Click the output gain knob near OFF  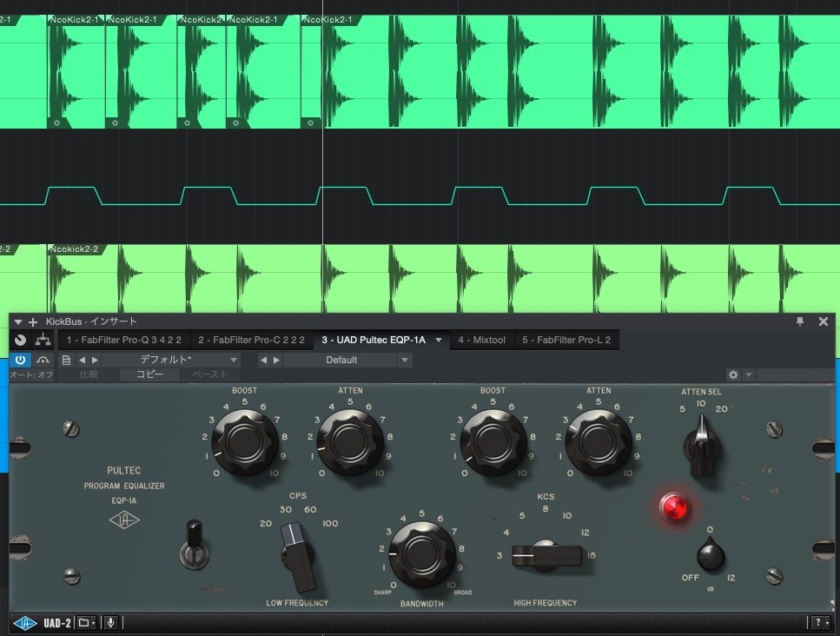click(711, 554)
